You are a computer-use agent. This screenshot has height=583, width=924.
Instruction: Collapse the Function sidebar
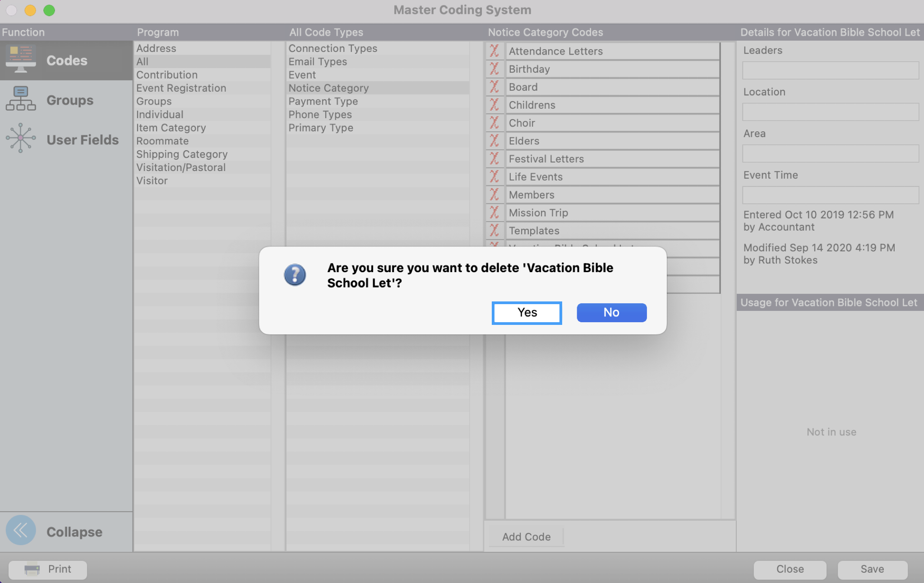[x=21, y=531]
